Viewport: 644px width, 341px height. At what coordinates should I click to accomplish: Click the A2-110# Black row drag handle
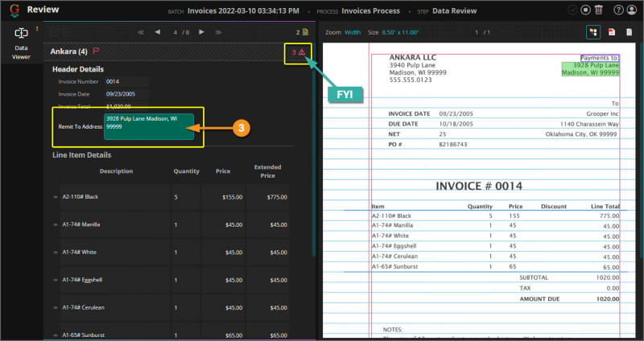56,197
